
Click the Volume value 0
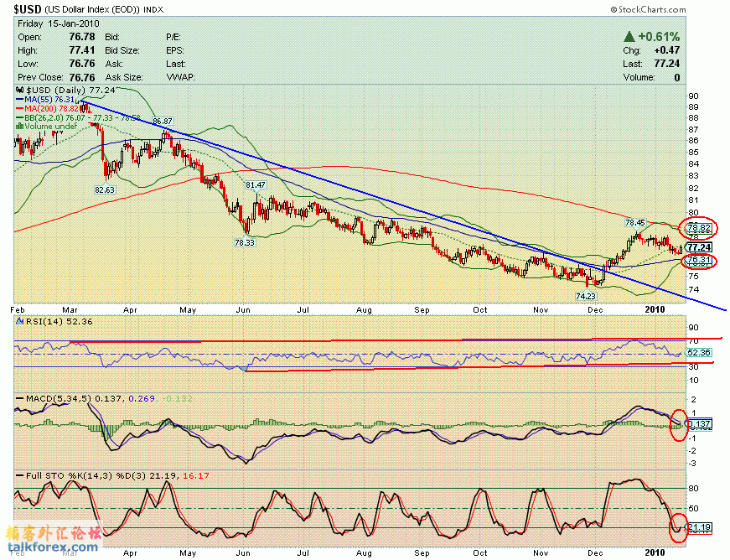677,77
